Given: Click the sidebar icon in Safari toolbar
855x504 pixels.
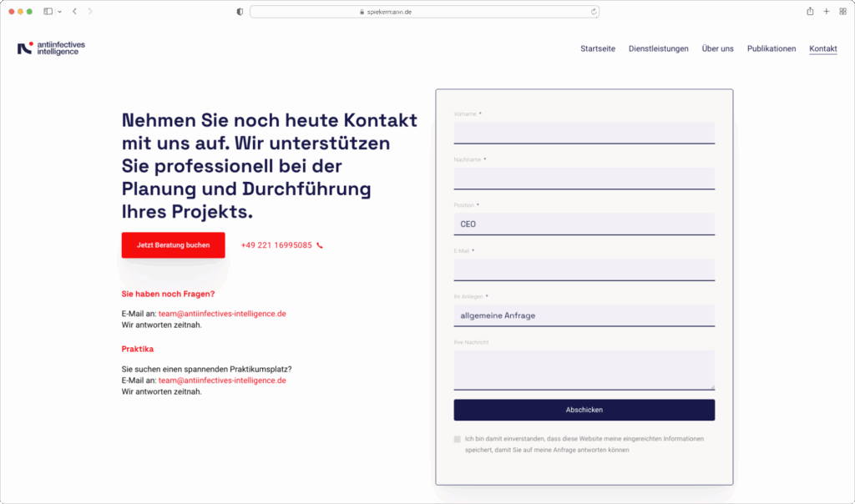Looking at the screenshot, I should pos(48,11).
